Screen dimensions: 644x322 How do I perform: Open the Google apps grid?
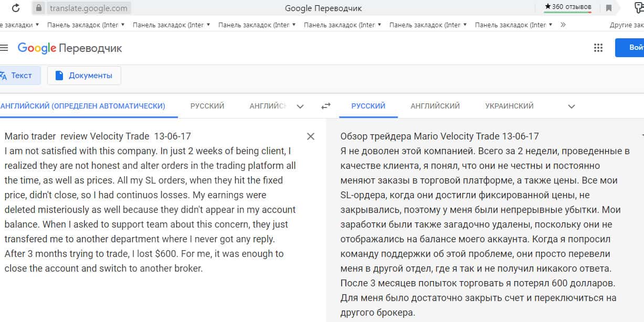[x=598, y=48]
